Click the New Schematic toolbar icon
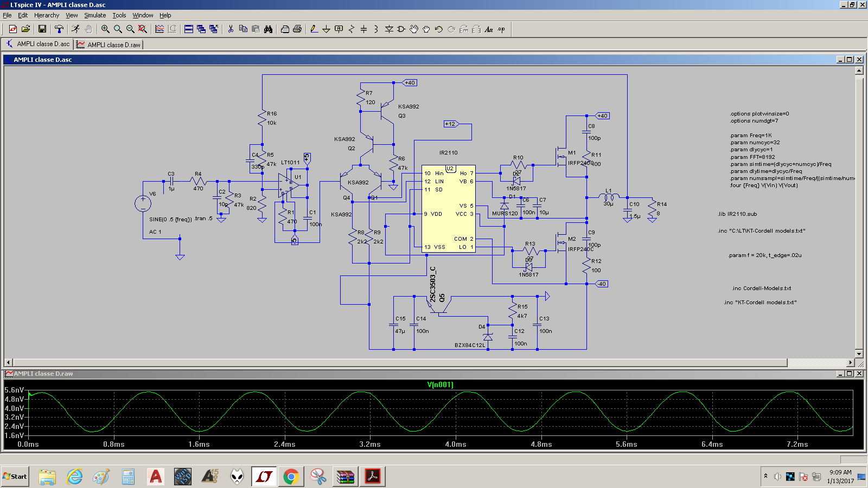 [x=13, y=29]
